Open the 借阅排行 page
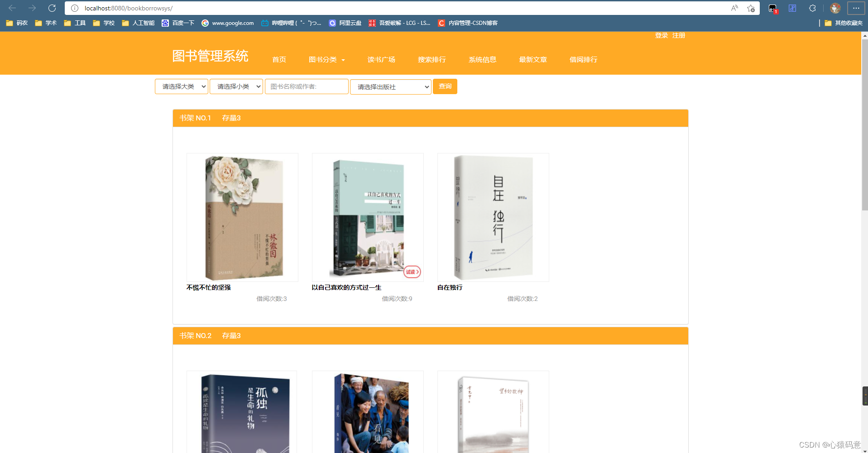 coord(583,60)
